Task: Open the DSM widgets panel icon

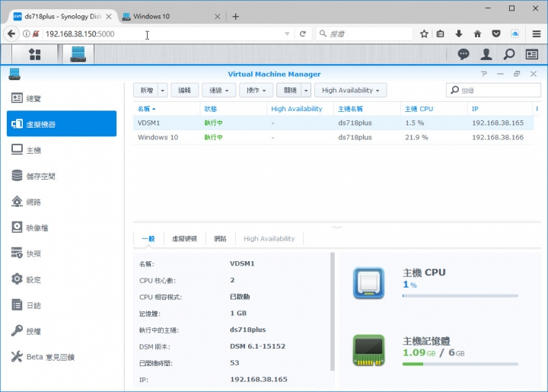Action: coord(531,54)
